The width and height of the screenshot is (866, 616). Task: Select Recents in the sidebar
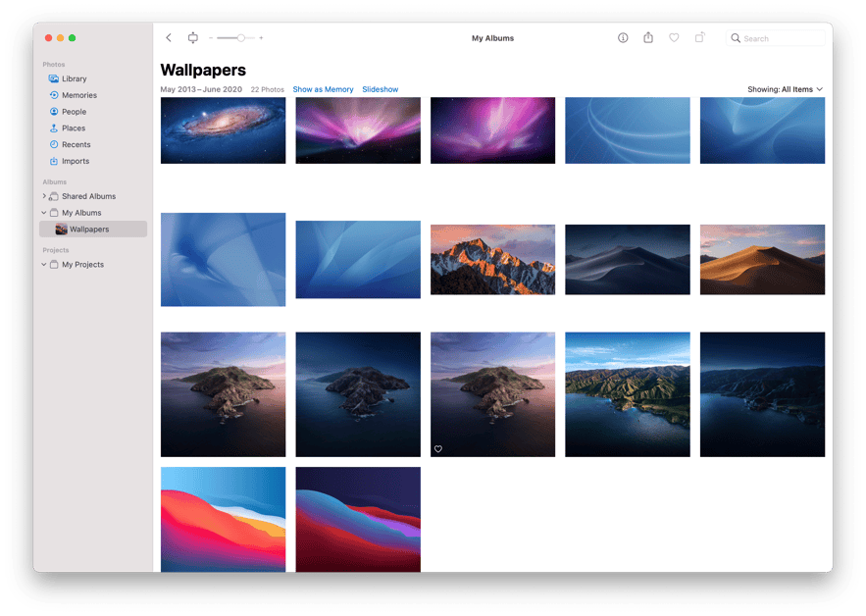pyautogui.click(x=76, y=145)
